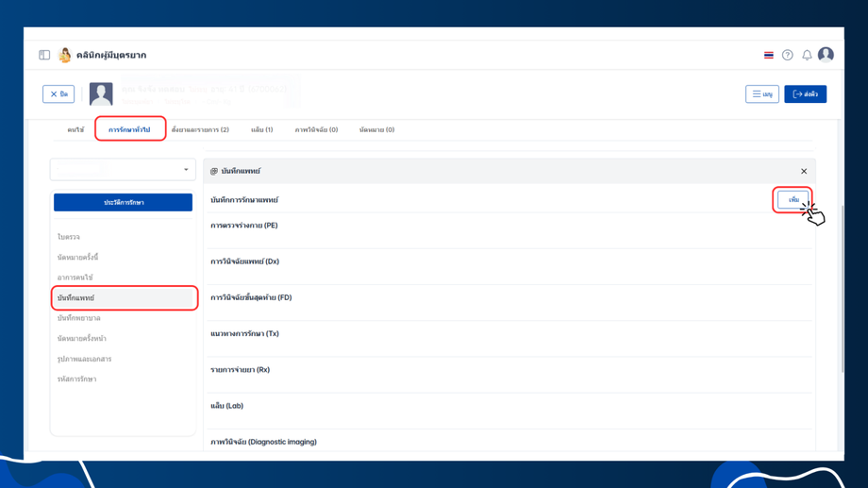Click the ปิด close button
Screen dimensions: 868x488
[58, 94]
